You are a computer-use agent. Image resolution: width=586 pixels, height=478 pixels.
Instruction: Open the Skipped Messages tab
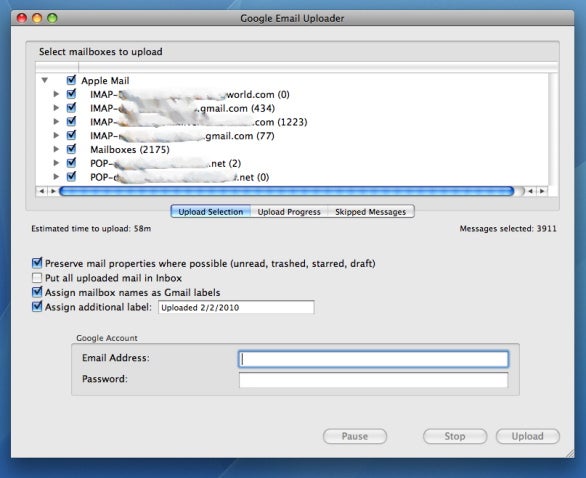coord(371,212)
